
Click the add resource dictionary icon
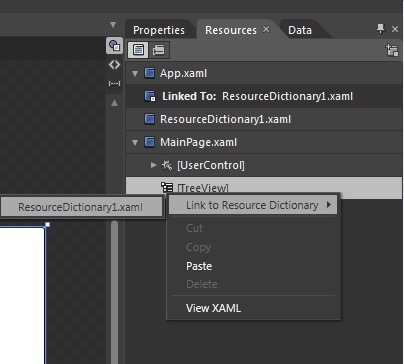392,50
